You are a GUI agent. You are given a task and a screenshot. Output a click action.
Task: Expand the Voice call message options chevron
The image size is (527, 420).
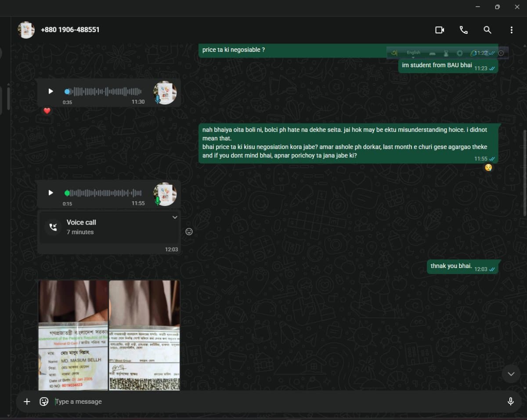click(175, 217)
